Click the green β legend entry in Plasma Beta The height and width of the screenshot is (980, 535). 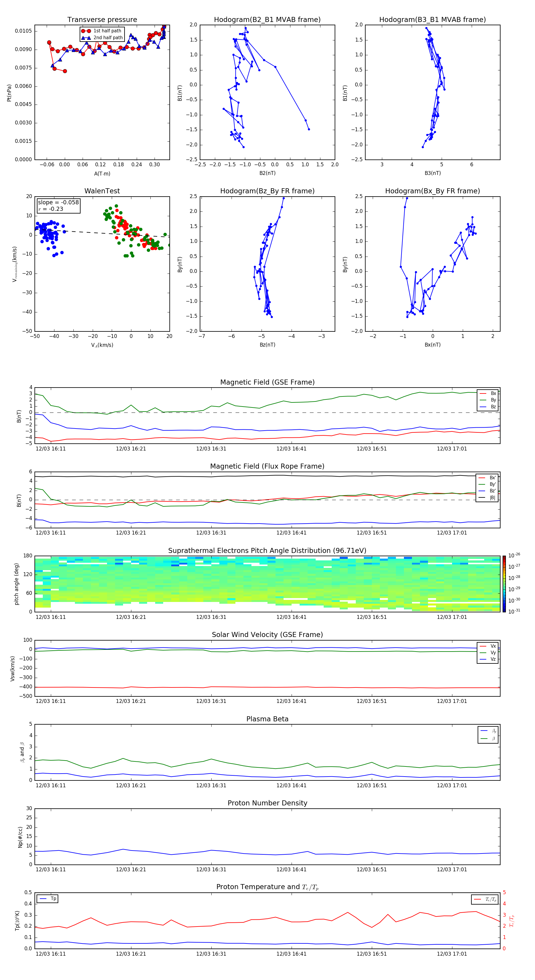point(488,739)
